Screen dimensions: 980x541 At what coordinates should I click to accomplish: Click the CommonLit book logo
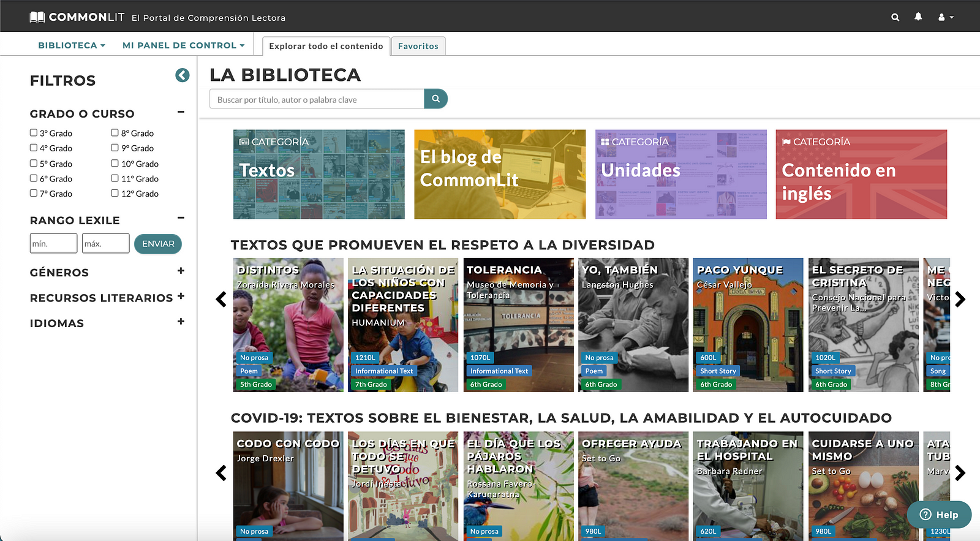pyautogui.click(x=37, y=17)
